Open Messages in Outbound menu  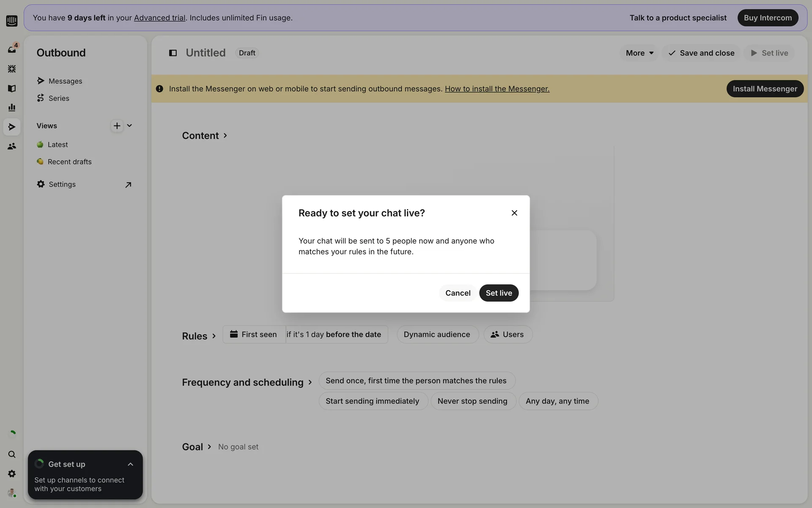click(65, 81)
